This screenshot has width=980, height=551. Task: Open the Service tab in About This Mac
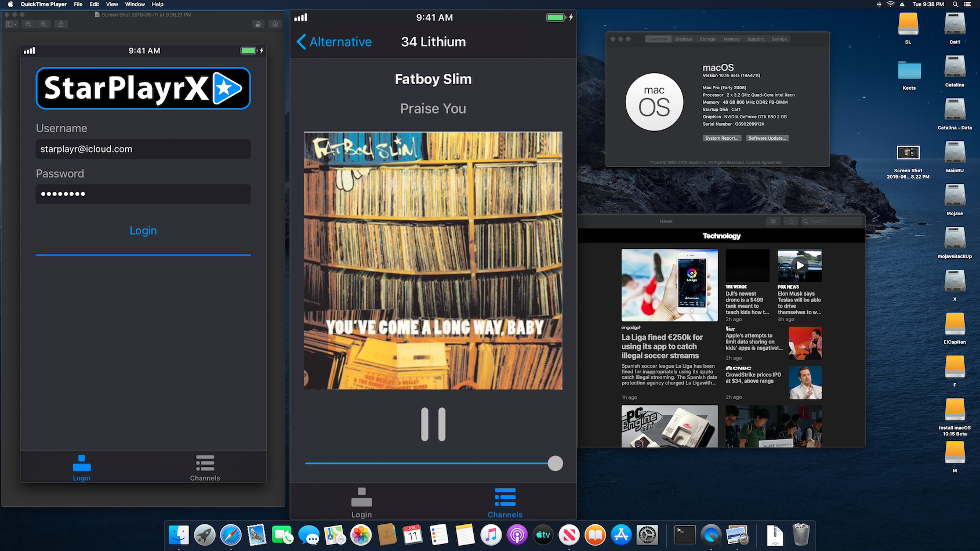[779, 39]
